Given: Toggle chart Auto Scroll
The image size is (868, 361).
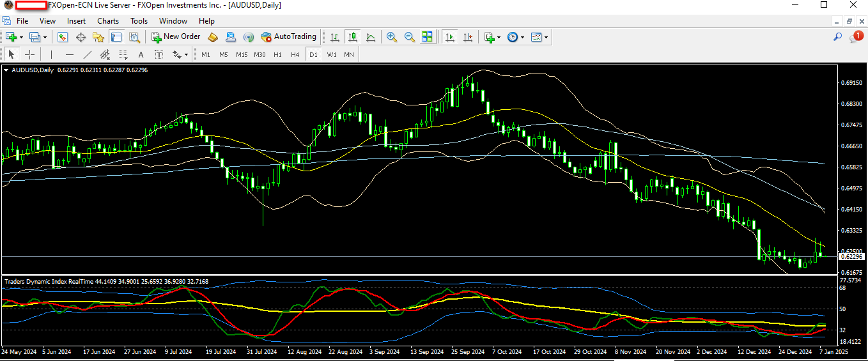Looking at the screenshot, I should pyautogui.click(x=450, y=37).
